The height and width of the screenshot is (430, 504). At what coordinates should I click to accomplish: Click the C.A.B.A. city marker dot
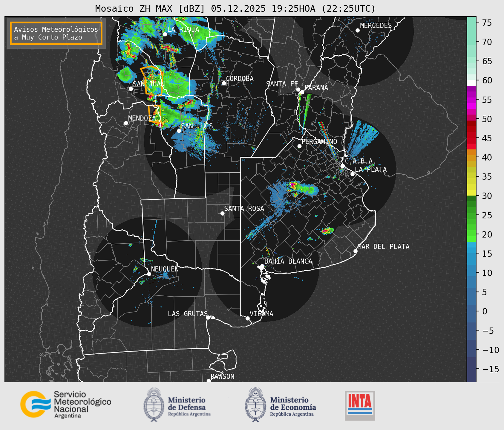pos(343,166)
